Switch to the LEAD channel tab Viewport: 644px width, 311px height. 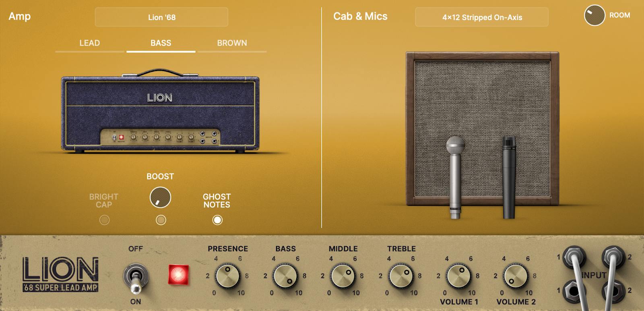click(x=90, y=44)
